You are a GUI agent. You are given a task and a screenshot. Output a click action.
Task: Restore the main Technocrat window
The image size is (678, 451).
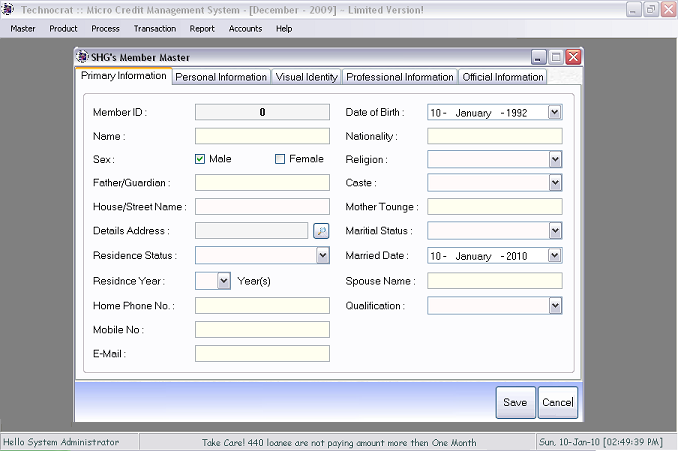tap(651, 10)
